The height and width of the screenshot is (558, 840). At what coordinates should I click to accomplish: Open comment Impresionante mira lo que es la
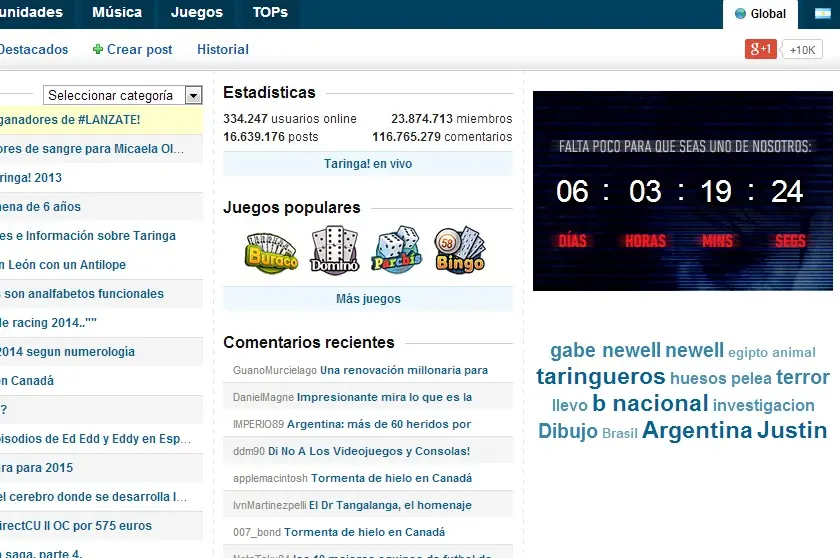[384, 397]
